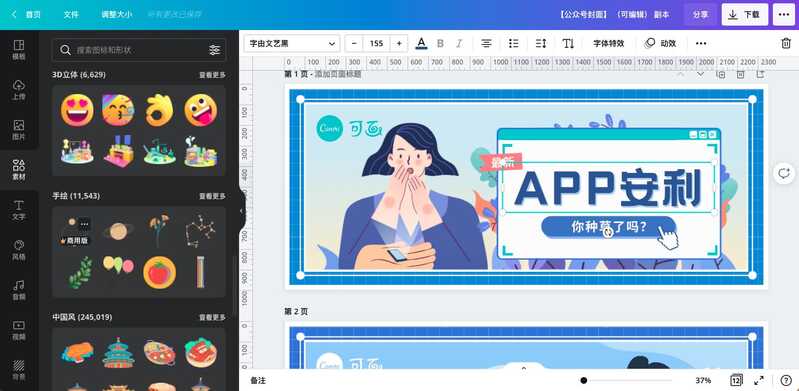Viewport: 799px width, 391px height.
Task: Click the 分享 share button
Action: (700, 15)
